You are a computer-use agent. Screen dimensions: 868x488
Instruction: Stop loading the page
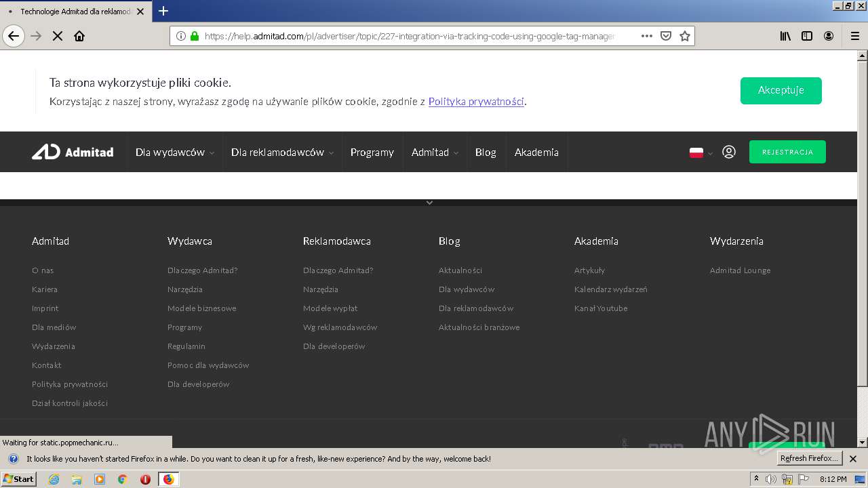pos(58,36)
